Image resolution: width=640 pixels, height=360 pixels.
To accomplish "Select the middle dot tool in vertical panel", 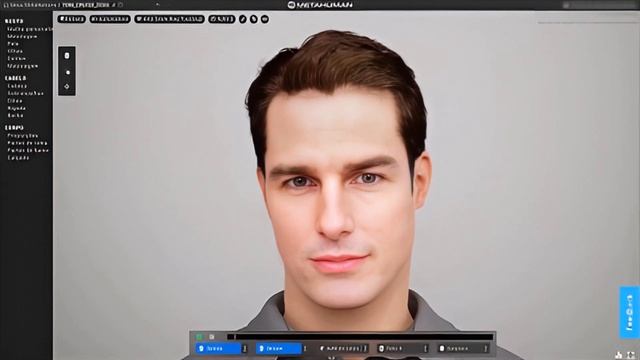I will click(68, 72).
